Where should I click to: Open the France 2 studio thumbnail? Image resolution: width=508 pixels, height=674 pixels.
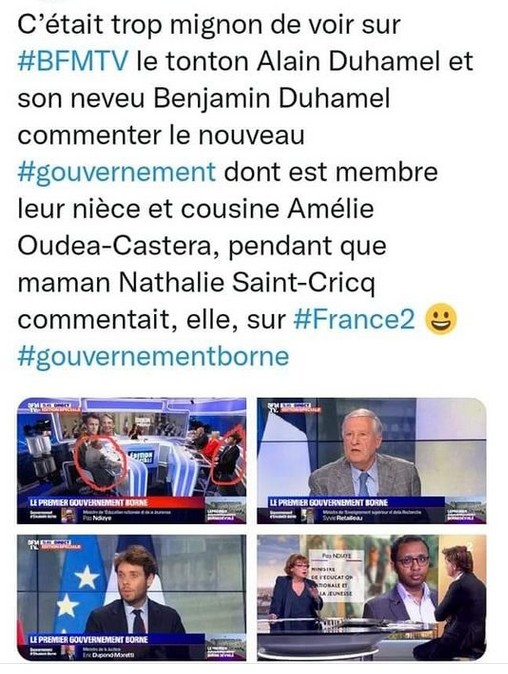(371, 597)
